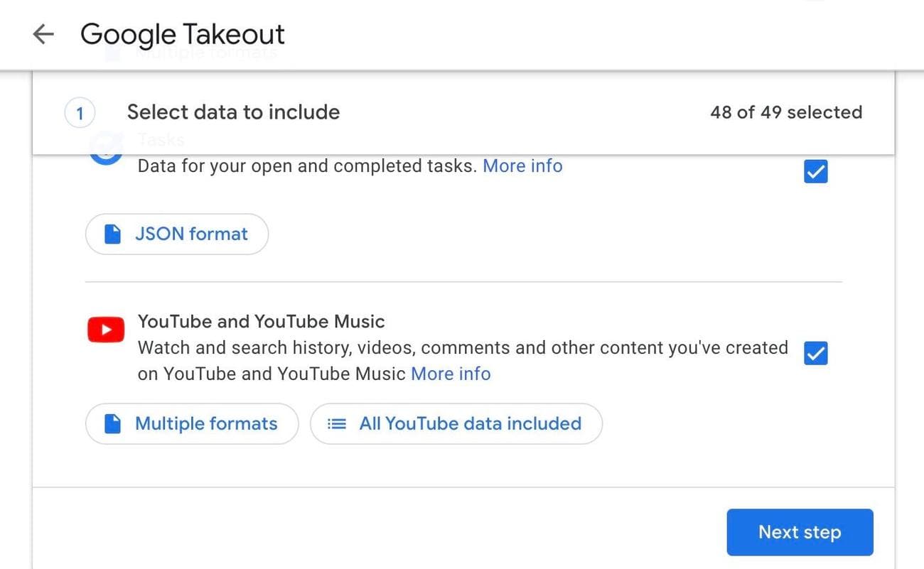Click the faded Tasks heading under the step bar

pyautogui.click(x=159, y=139)
